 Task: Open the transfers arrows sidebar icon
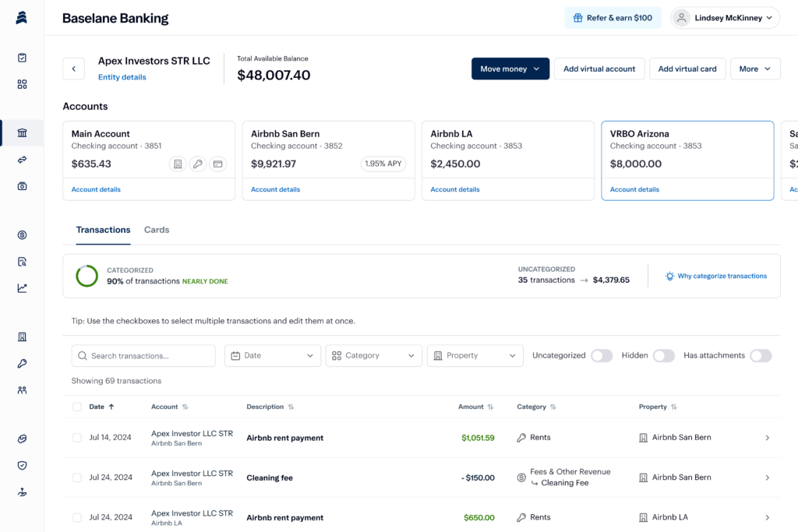(x=22, y=160)
